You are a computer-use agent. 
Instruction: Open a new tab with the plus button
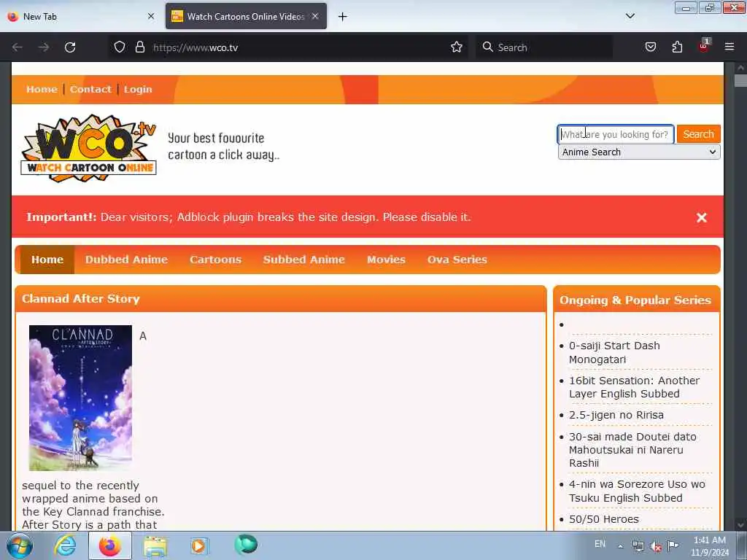click(343, 17)
